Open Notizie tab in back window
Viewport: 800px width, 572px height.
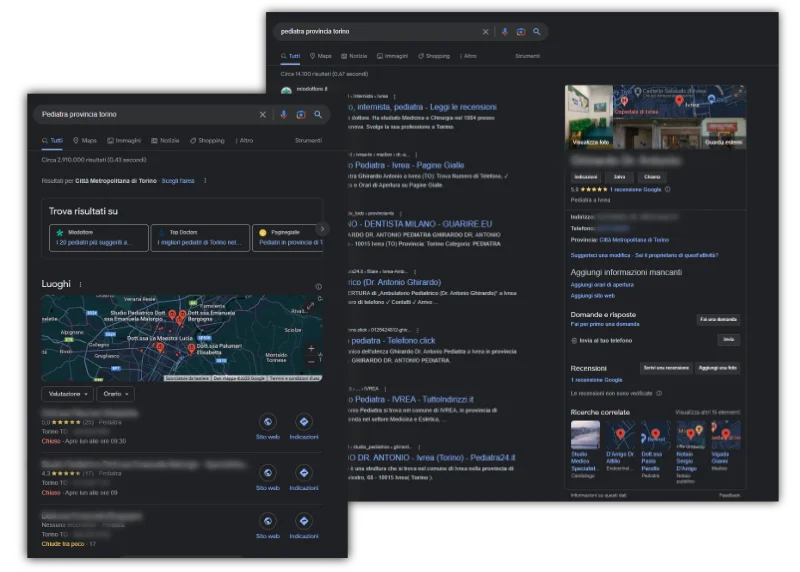point(354,56)
